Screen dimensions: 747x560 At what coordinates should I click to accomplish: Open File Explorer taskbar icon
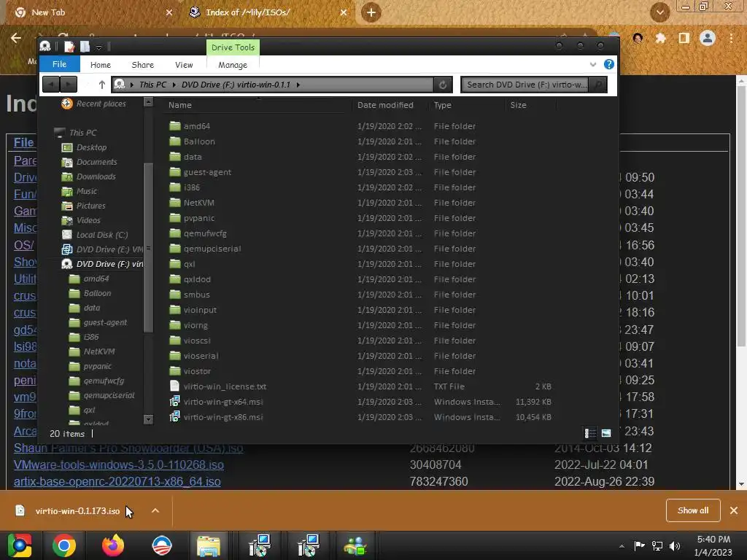pos(209,545)
